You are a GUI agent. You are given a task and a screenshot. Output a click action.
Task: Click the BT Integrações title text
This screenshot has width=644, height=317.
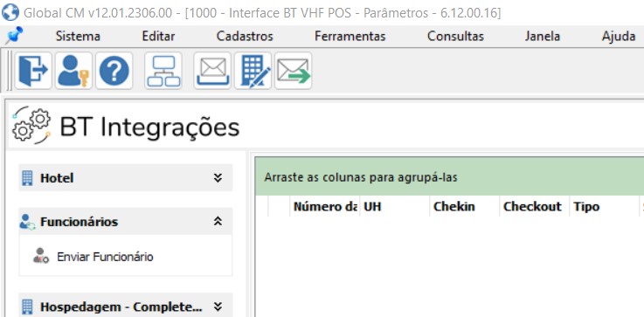[149, 127]
